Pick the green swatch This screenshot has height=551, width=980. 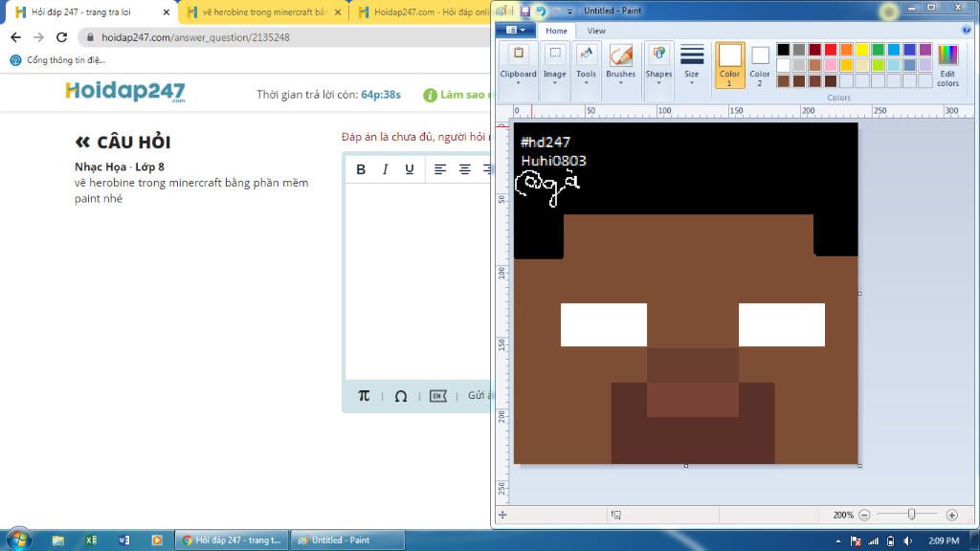[879, 50]
